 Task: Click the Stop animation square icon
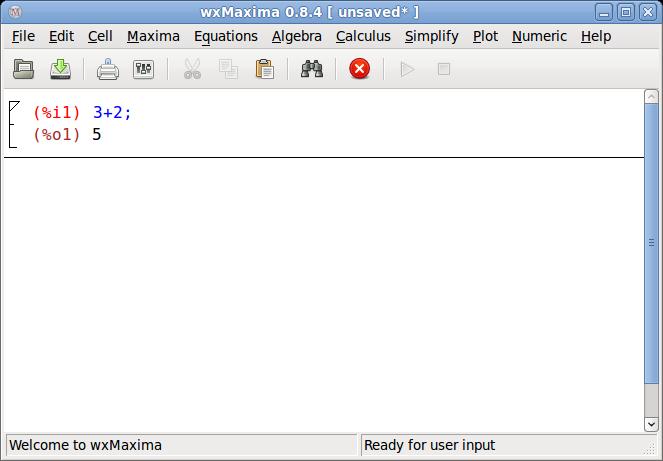(x=444, y=69)
